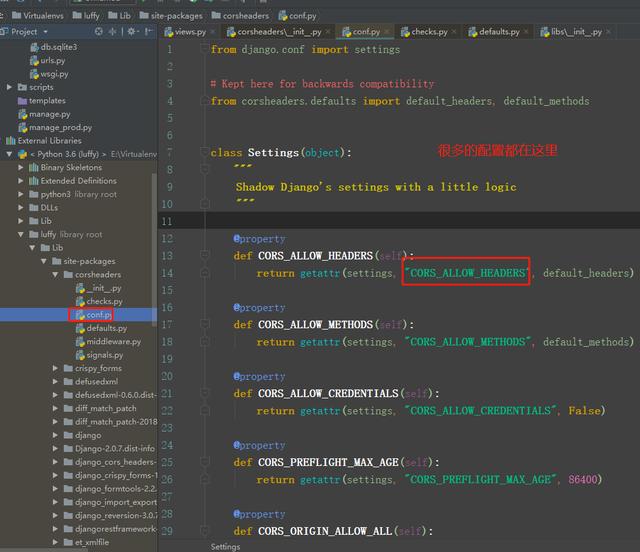Fold the CORS_ALLOW_CREDENTIALS method at line 21
This screenshot has width=640, height=552.
[204, 393]
